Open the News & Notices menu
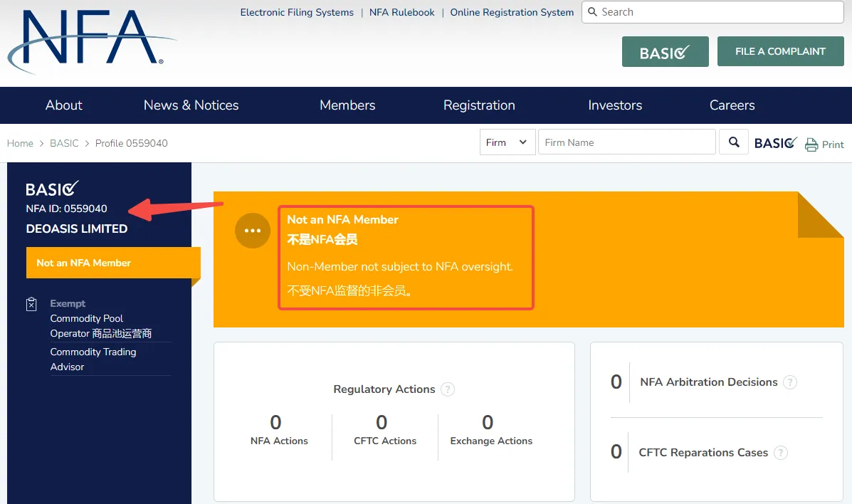The height and width of the screenshot is (504, 852). click(x=191, y=105)
